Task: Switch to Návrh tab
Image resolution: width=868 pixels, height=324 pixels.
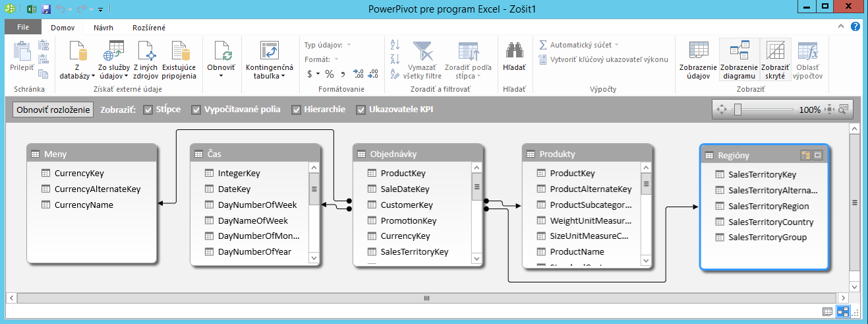Action: pyautogui.click(x=103, y=28)
